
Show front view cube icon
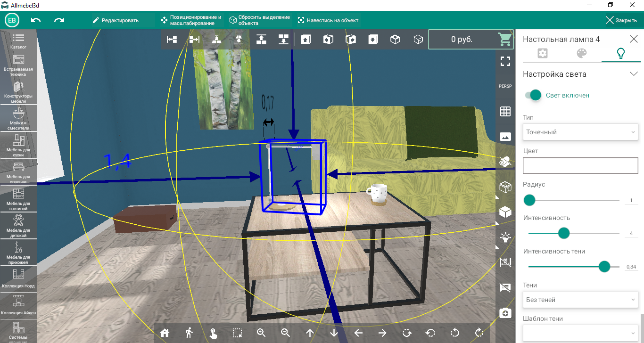click(x=306, y=40)
